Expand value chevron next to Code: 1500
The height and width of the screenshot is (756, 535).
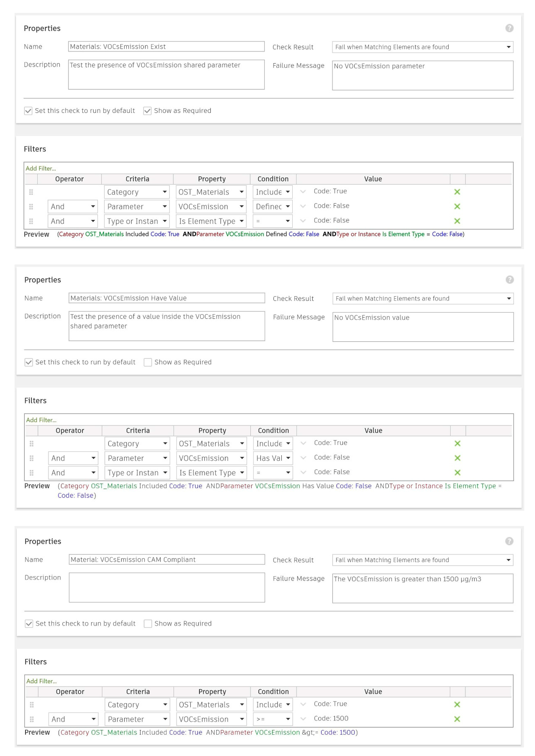(303, 719)
